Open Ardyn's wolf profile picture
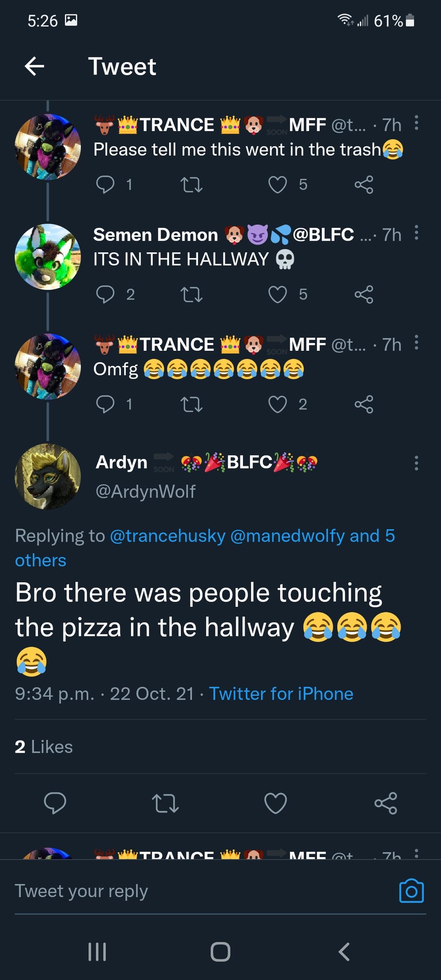 (48, 477)
